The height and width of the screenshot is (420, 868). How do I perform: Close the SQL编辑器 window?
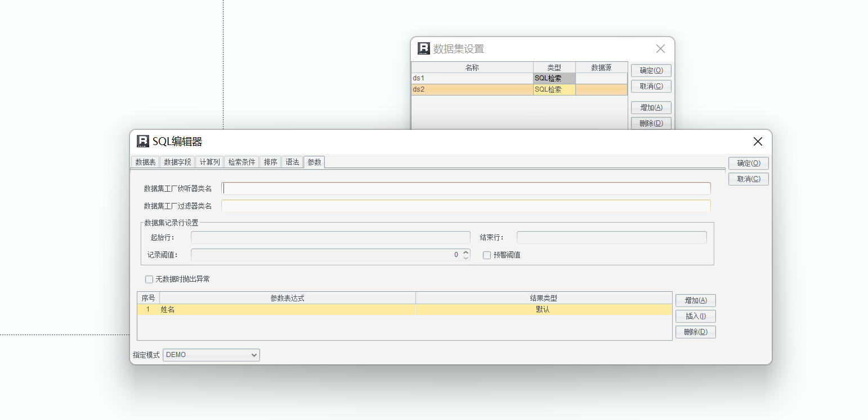758,142
